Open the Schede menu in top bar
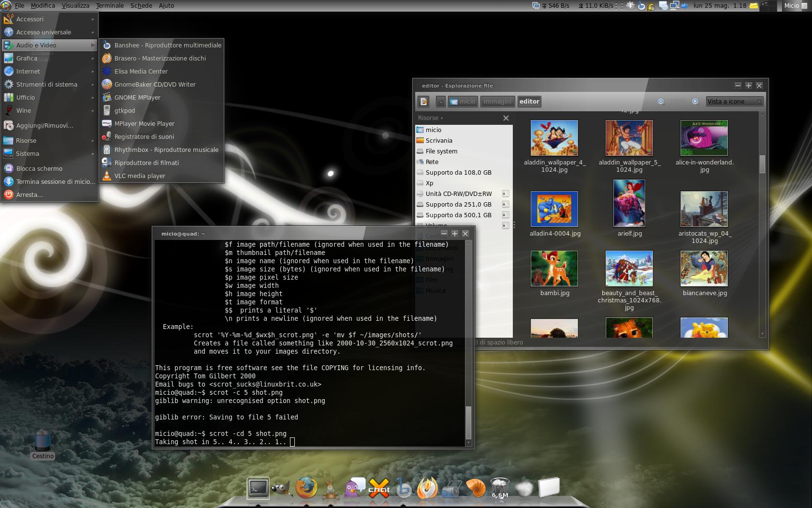Image resolution: width=812 pixels, height=508 pixels. point(141,5)
